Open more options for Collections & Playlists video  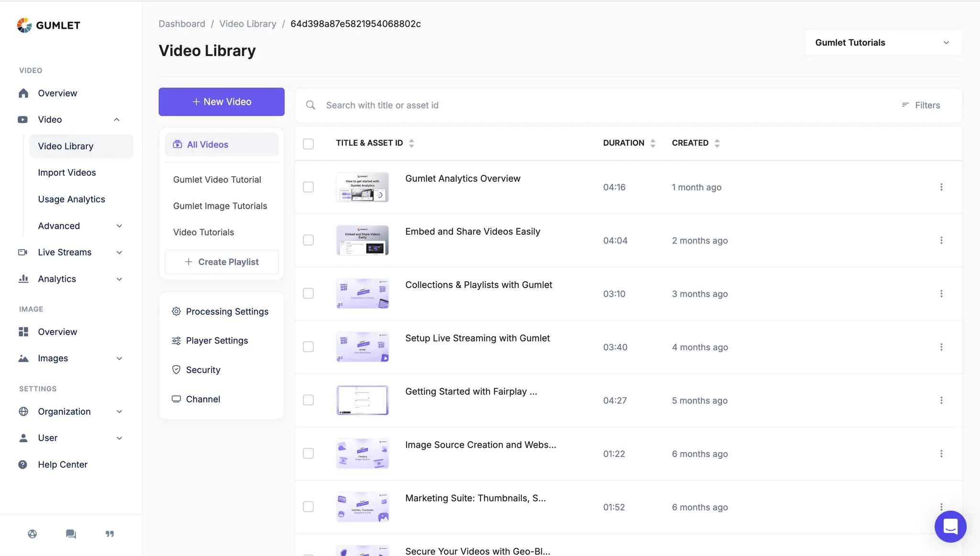[941, 294]
